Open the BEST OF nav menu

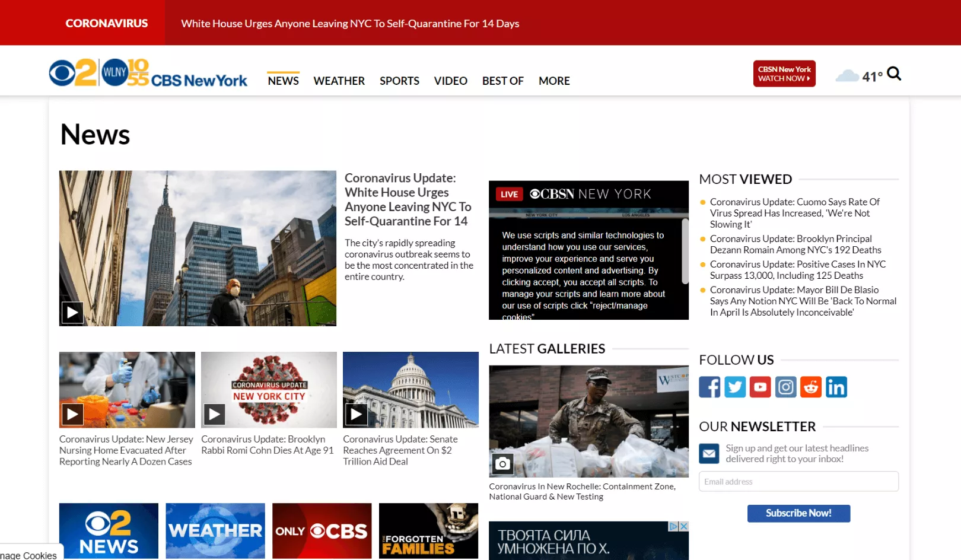pyautogui.click(x=503, y=81)
